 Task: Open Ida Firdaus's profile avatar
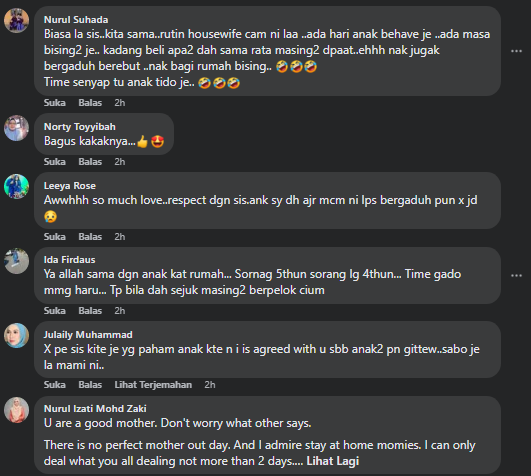pyautogui.click(x=16, y=261)
